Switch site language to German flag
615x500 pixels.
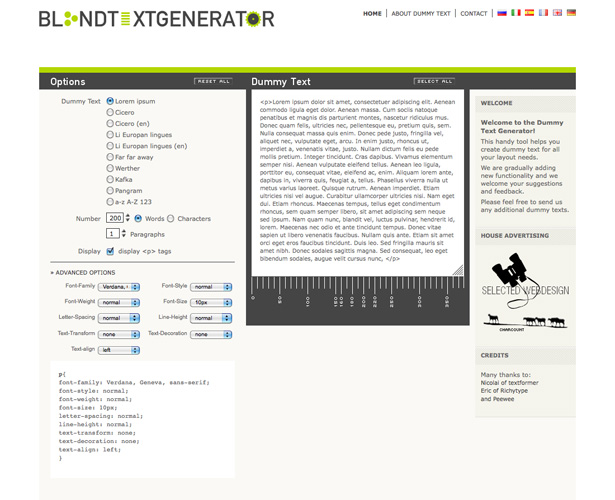571,13
